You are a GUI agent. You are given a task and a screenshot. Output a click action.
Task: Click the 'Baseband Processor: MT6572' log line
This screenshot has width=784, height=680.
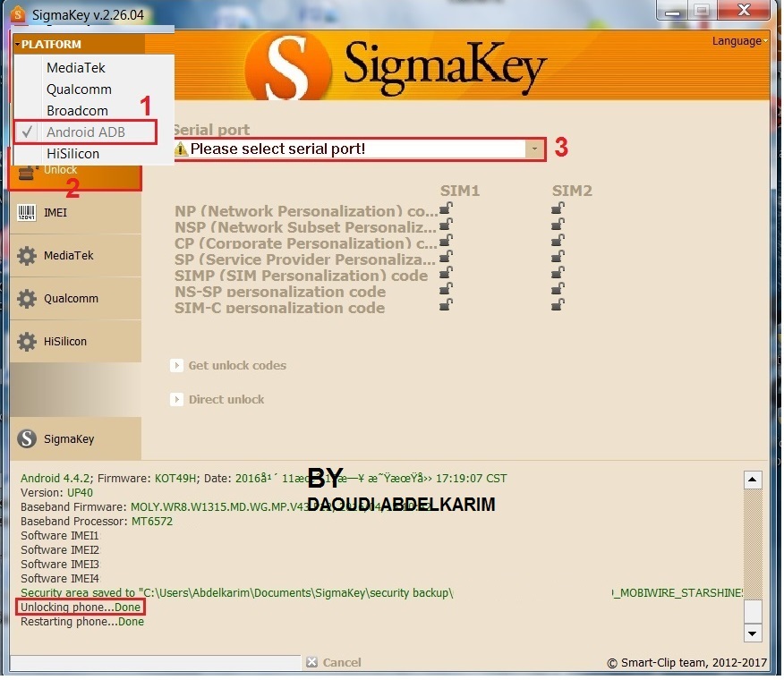pos(97,522)
